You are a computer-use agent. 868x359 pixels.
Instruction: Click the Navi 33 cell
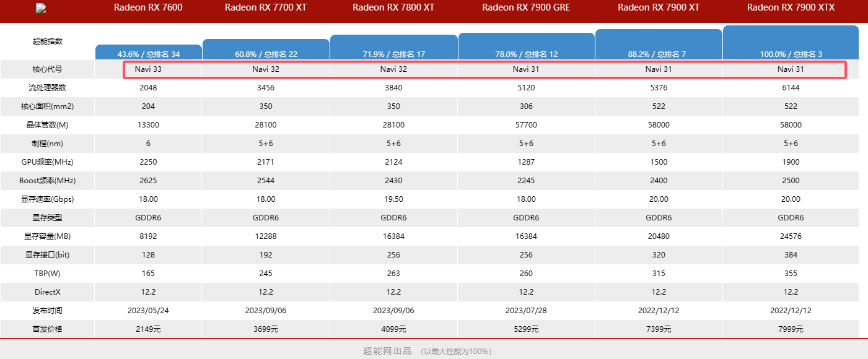click(148, 69)
